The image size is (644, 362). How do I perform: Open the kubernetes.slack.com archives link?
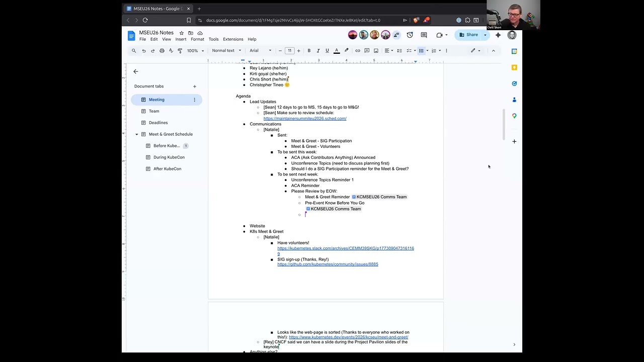[346, 250]
